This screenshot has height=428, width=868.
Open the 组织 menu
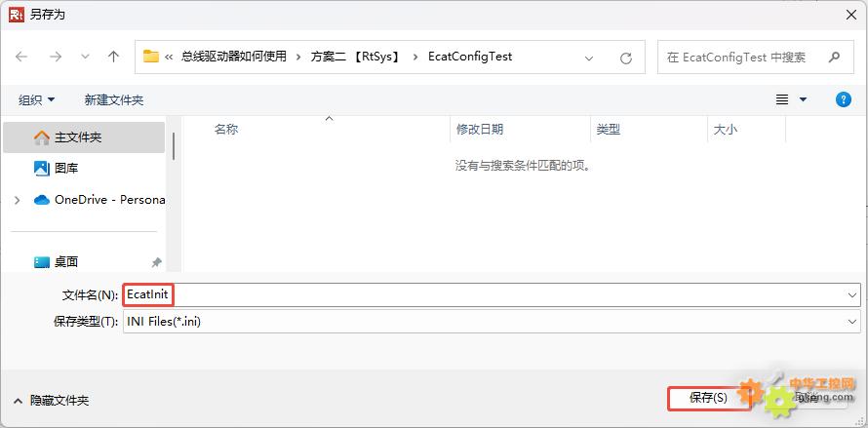click(37, 99)
